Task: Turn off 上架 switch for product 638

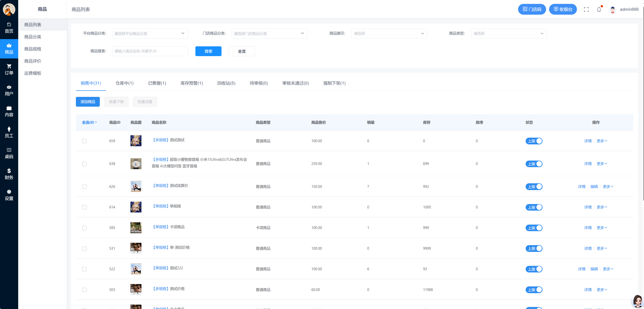Action: (x=534, y=164)
